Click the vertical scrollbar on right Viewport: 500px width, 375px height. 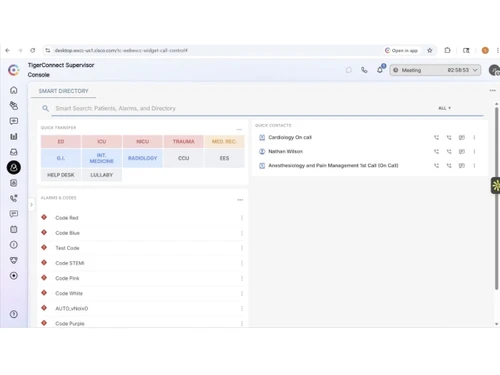(x=496, y=197)
